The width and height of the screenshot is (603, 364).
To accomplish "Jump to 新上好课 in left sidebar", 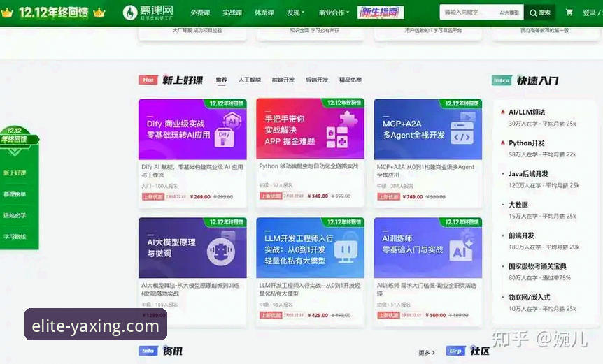I will tap(15, 173).
